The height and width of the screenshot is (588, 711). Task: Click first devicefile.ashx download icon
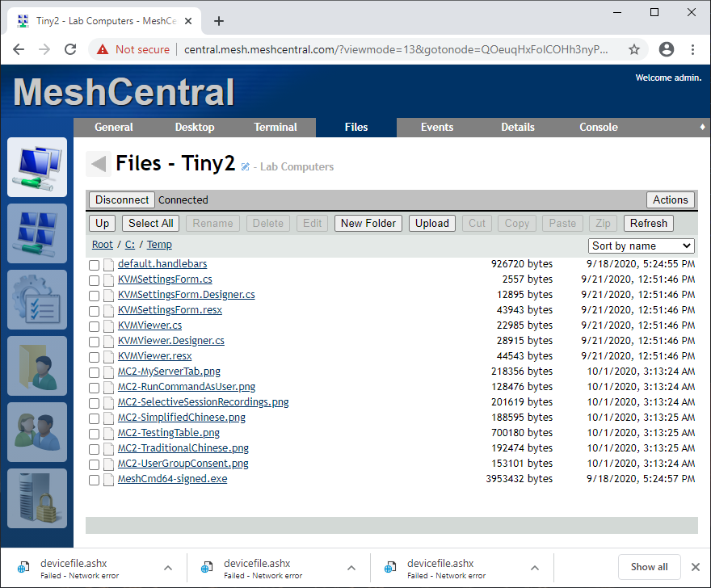[x=23, y=567]
